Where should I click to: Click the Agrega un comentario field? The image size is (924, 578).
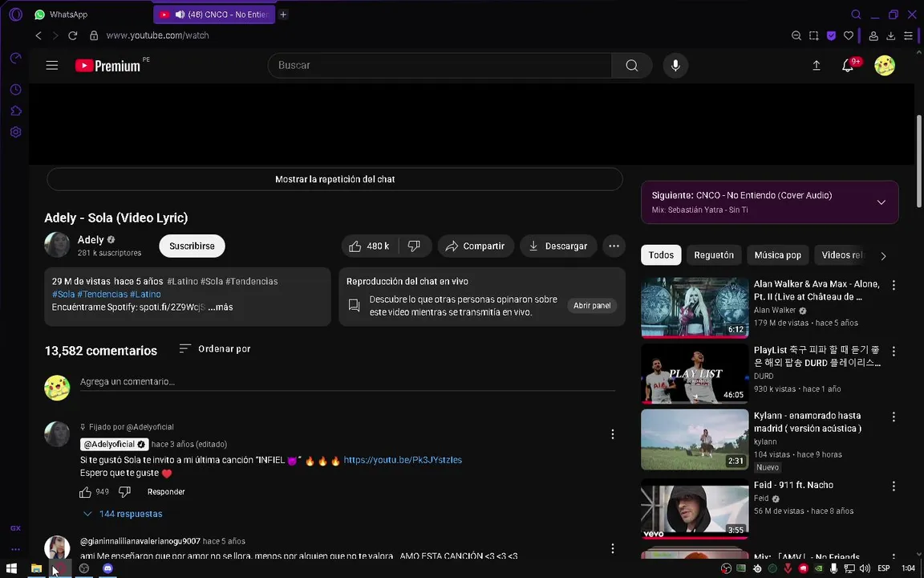click(347, 382)
